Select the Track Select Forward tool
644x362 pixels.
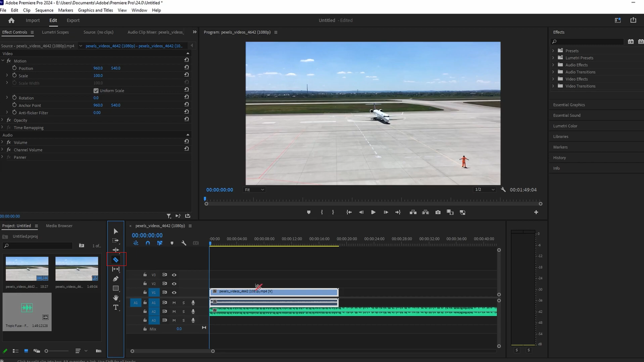coord(116,241)
